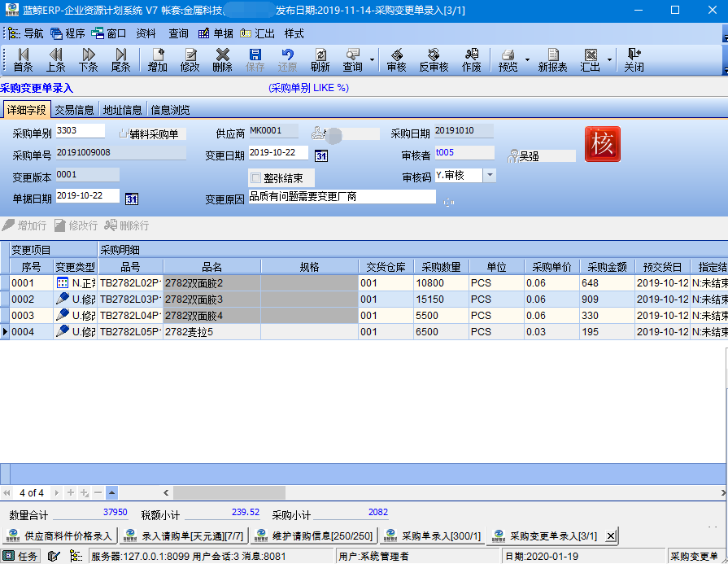Go to first record with 首条
728x564 pixels.
point(23,60)
